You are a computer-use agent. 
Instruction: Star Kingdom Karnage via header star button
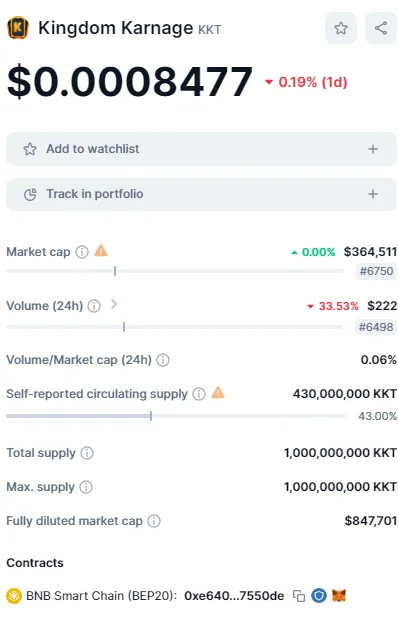coord(341,28)
